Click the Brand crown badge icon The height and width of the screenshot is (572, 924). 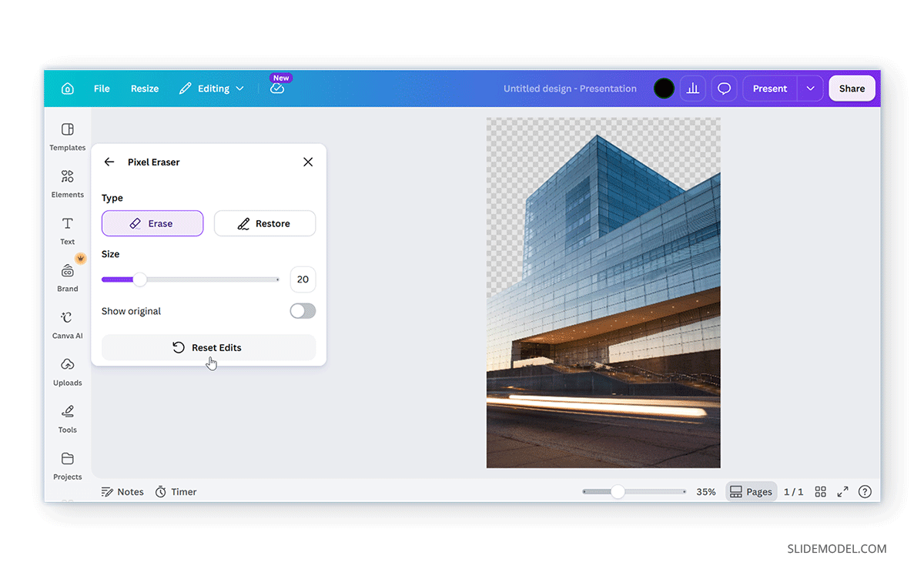pos(80,259)
